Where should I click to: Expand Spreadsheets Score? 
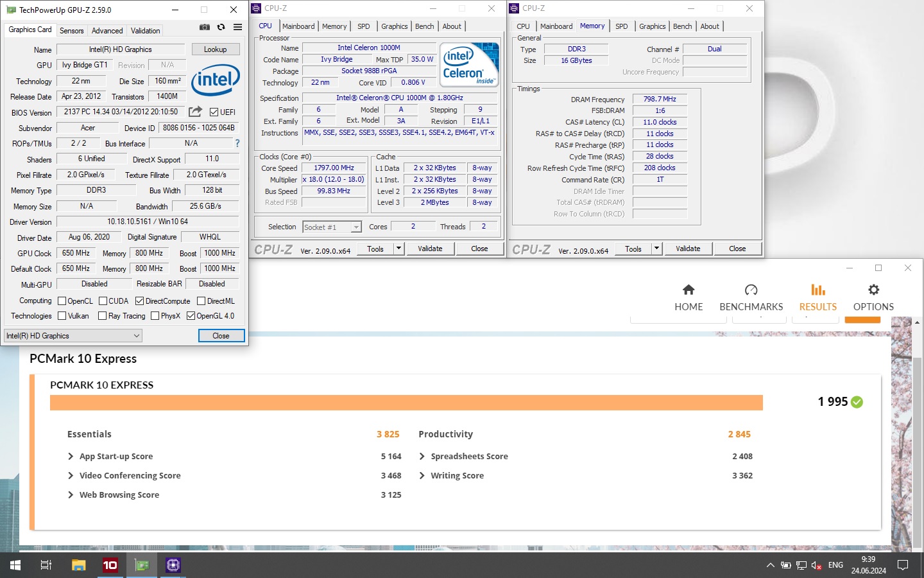(x=422, y=457)
